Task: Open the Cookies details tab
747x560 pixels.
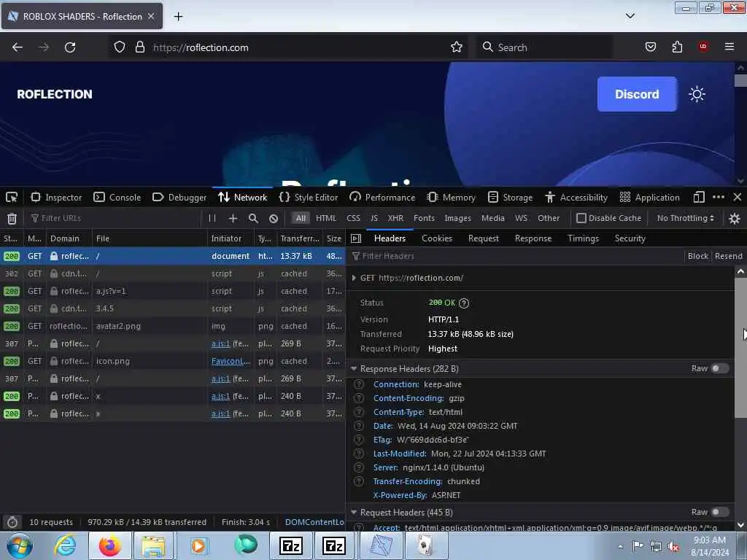Action: tap(437, 238)
